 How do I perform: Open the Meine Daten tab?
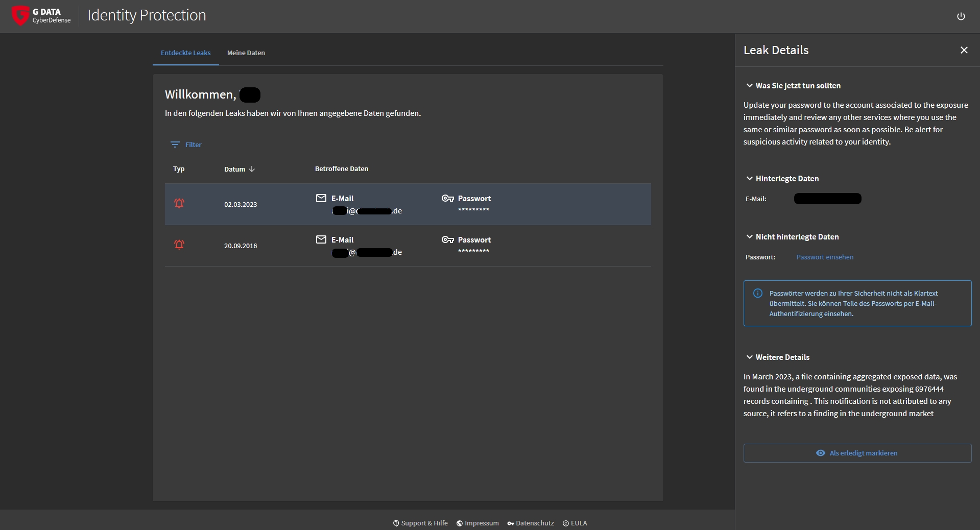(246, 53)
